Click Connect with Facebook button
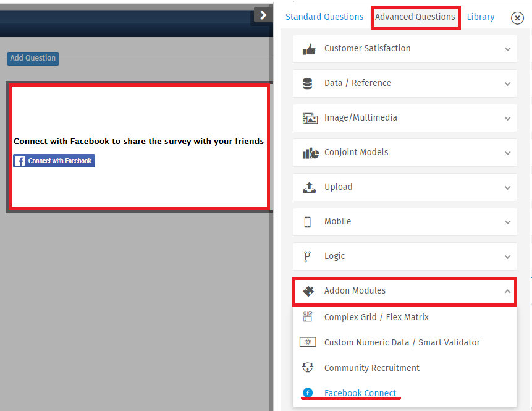Viewport: 532px width, 411px height. tap(54, 161)
